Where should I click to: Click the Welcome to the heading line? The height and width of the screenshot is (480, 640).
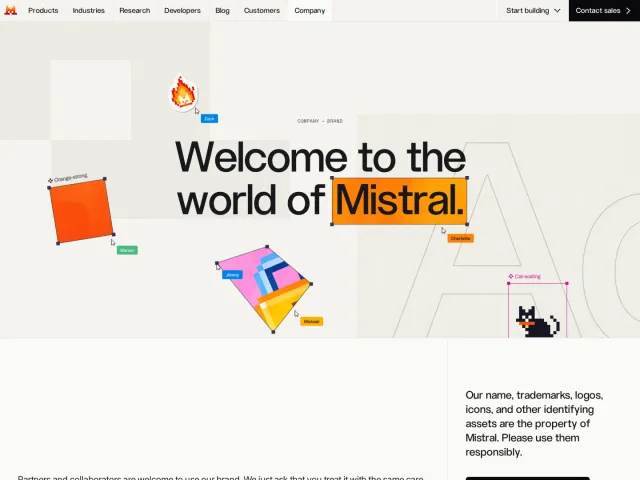pyautogui.click(x=321, y=158)
